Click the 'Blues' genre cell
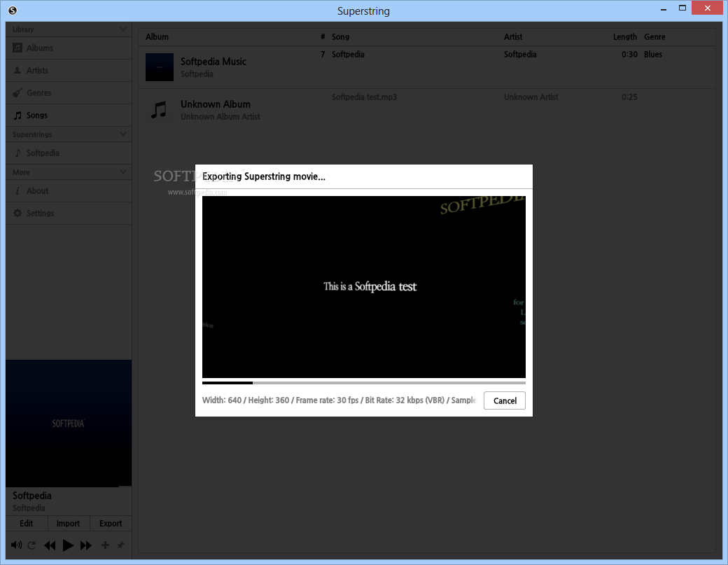The image size is (728, 565). (653, 55)
